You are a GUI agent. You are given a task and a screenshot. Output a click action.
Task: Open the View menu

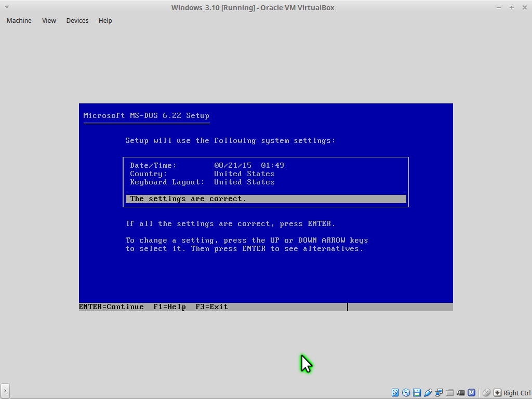(49, 21)
